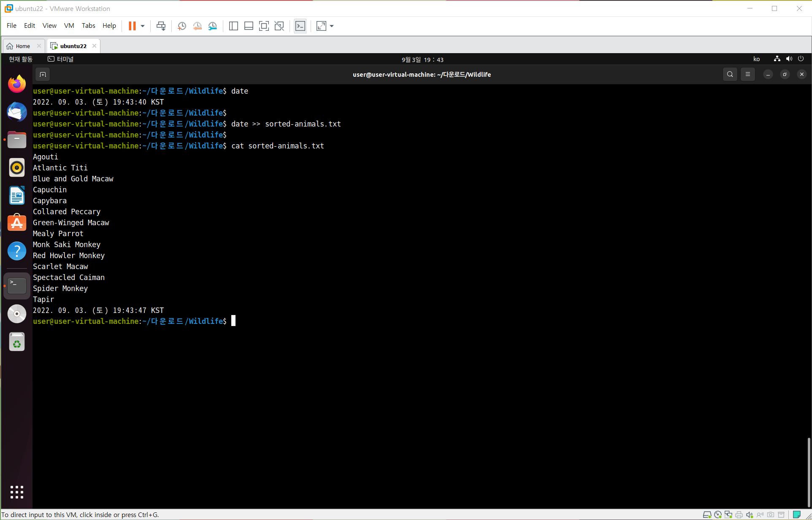Click 현재 활동 activities button
Viewport: 812px width, 520px height.
(x=21, y=59)
